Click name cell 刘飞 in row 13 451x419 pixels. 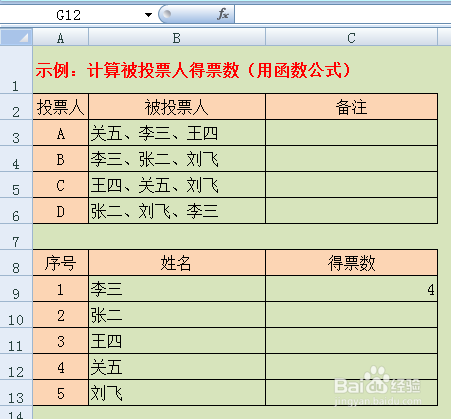point(177,393)
